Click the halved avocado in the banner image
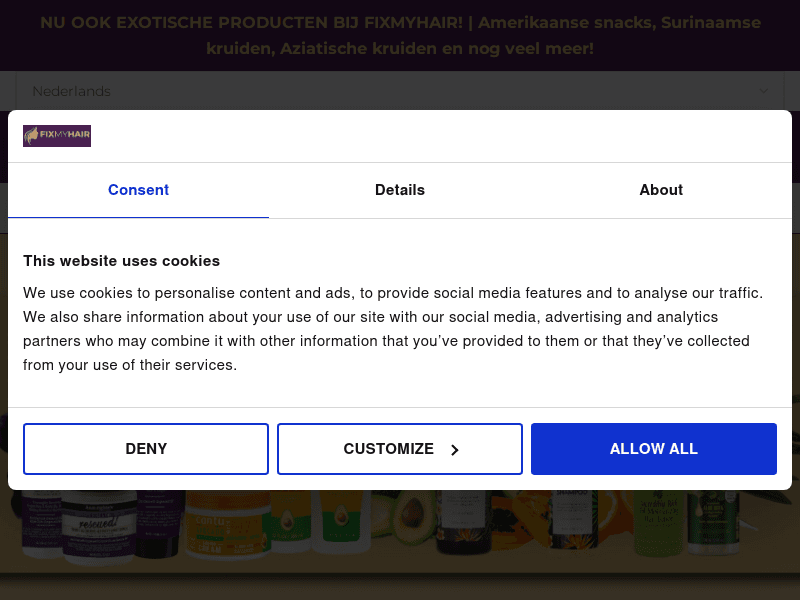The width and height of the screenshot is (800, 600). [x=410, y=520]
